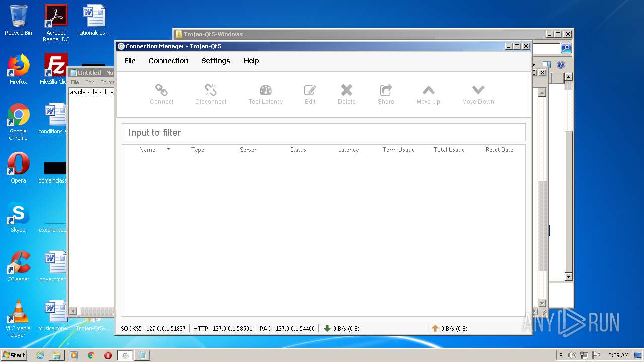This screenshot has height=362, width=644.
Task: Click the Notepad horizontal scrollbar left arrow
Action: click(73, 312)
